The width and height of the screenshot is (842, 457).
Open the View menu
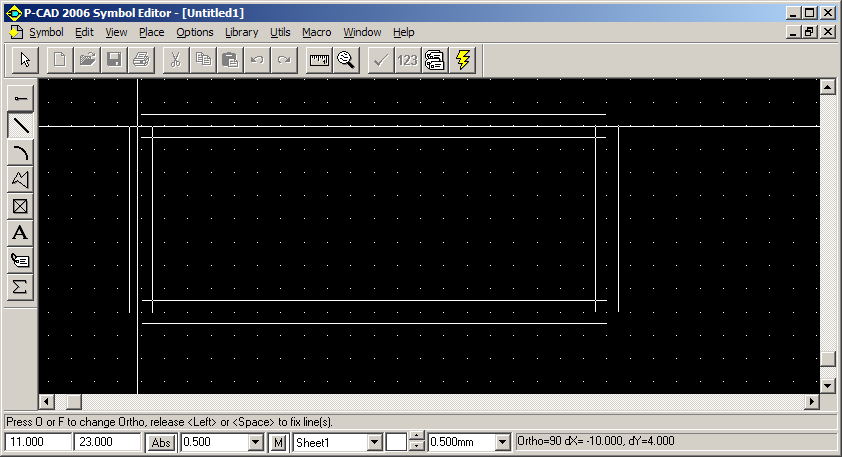tap(116, 32)
